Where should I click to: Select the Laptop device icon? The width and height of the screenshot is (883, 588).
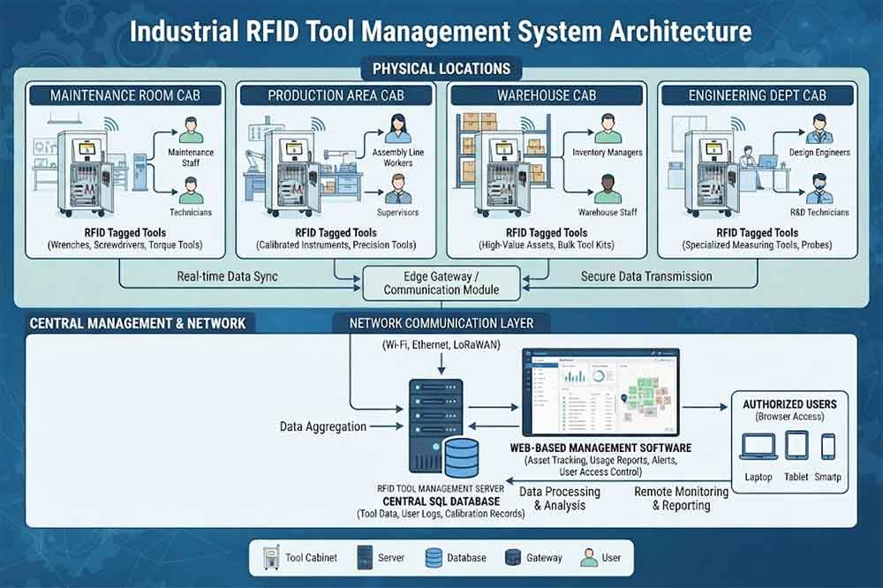(758, 447)
